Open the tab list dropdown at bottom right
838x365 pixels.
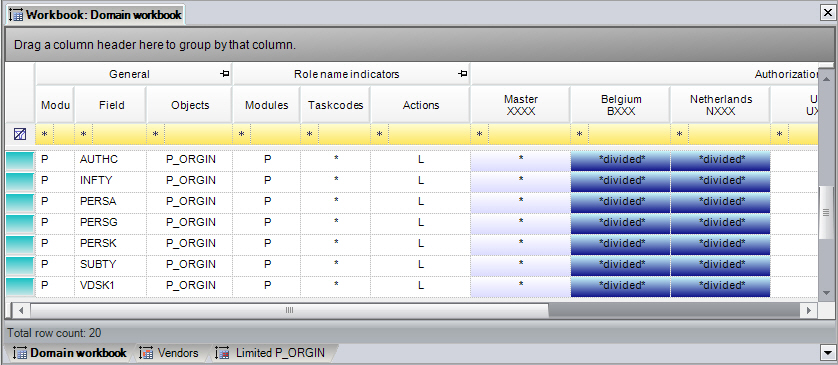(x=826, y=353)
